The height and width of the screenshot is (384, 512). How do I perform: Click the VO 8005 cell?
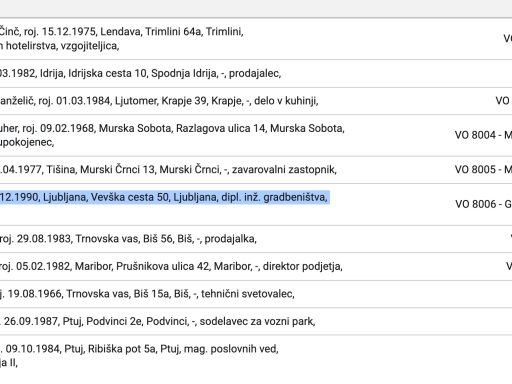(483, 170)
